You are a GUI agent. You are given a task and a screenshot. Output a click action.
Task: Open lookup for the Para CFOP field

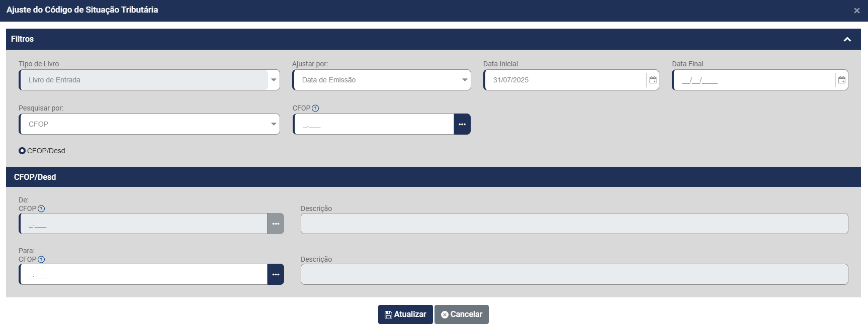(276, 274)
